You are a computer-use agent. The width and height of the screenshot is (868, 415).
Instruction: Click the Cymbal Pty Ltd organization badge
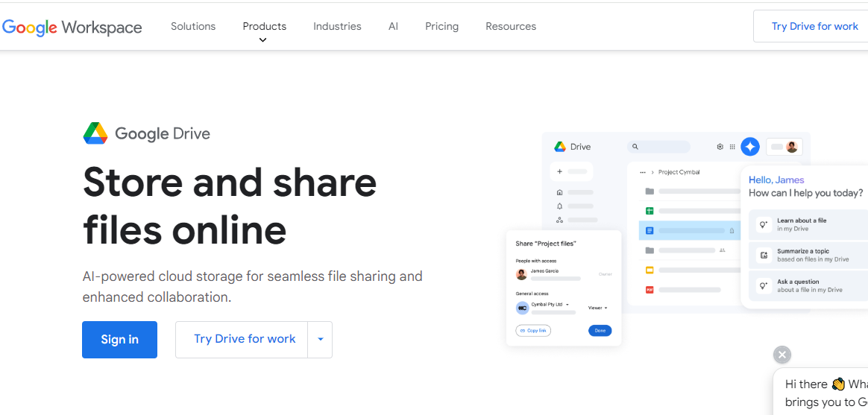pyautogui.click(x=522, y=308)
